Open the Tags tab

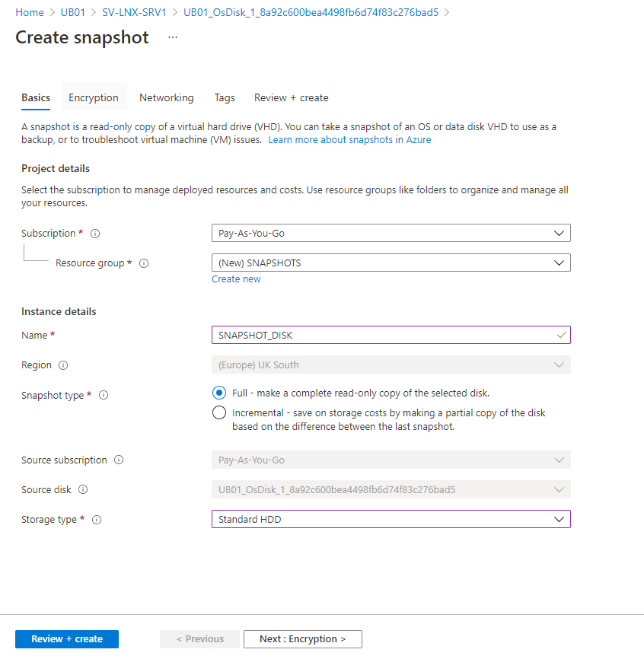(225, 97)
